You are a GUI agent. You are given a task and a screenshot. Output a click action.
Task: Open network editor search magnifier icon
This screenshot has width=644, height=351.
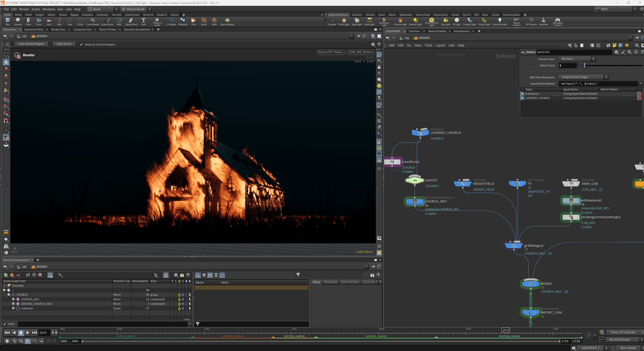tap(637, 45)
